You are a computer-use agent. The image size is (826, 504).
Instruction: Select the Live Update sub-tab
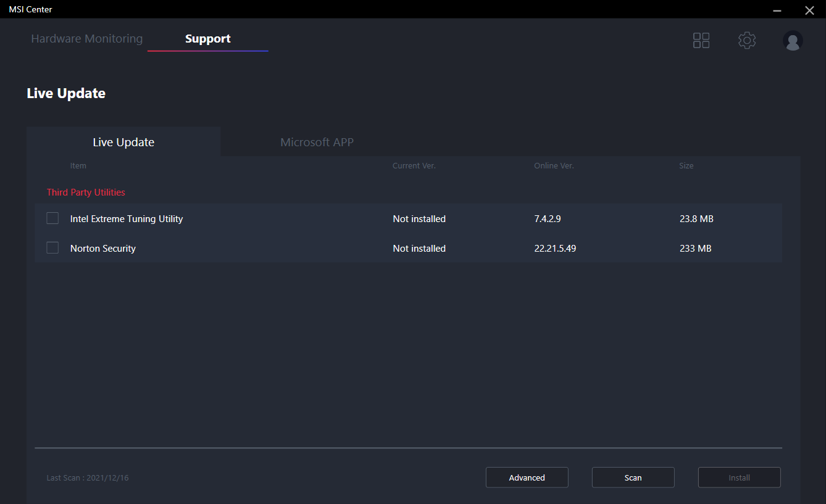(x=123, y=142)
